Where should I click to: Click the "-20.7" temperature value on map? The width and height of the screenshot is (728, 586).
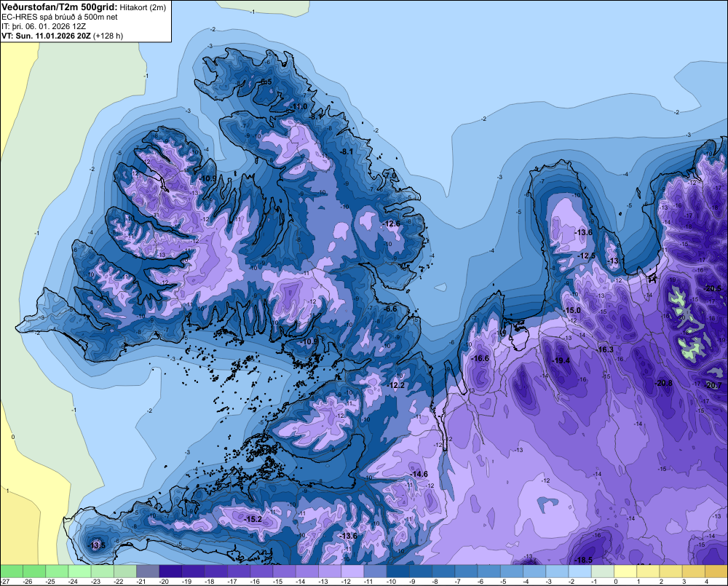[713, 385]
